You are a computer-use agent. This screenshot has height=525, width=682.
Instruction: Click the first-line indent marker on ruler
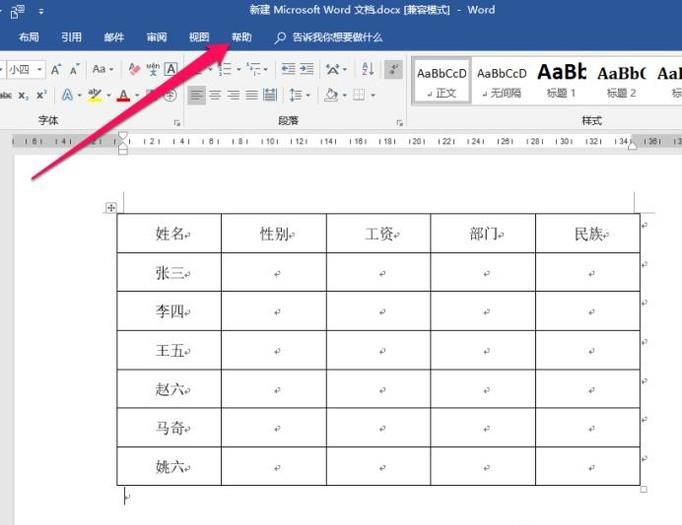point(123,136)
